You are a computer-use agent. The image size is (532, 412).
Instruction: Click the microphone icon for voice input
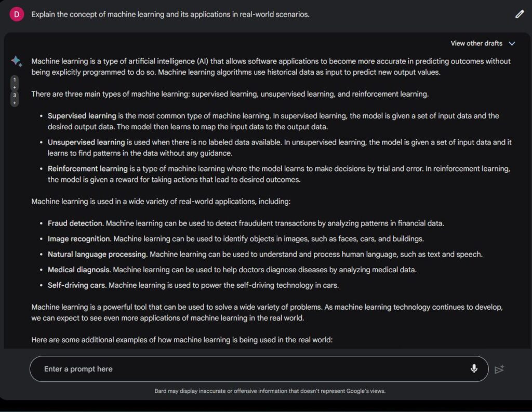474,368
